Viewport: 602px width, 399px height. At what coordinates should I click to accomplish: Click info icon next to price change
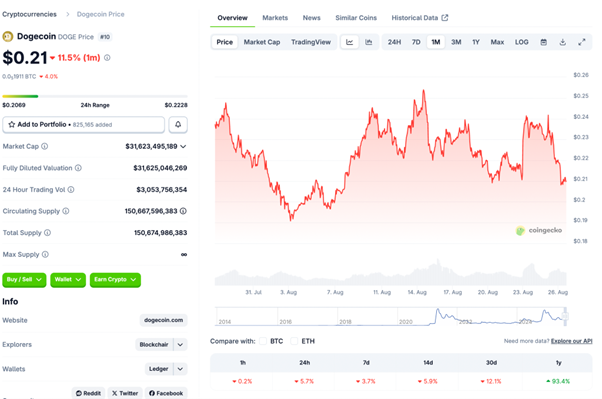tap(107, 58)
